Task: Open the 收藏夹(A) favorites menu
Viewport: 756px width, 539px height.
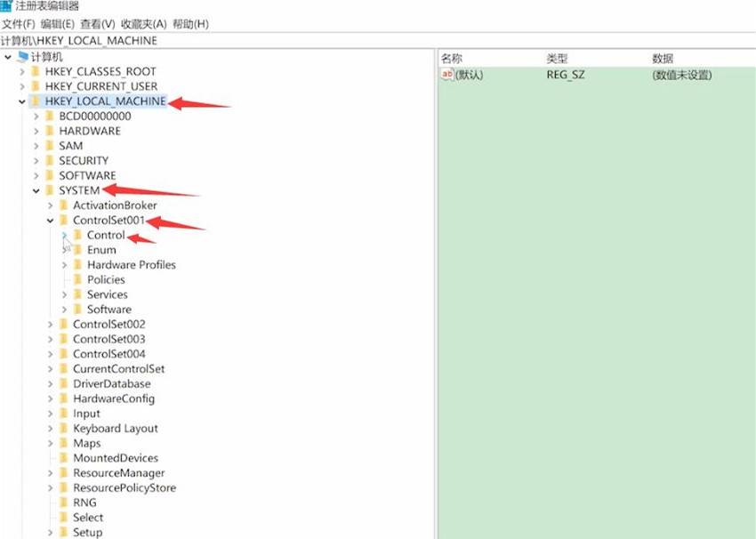Action: 144,24
